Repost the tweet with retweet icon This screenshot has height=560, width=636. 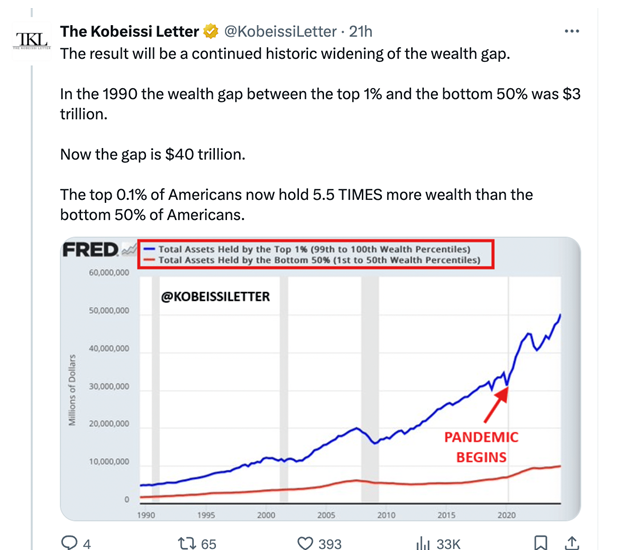(x=187, y=543)
